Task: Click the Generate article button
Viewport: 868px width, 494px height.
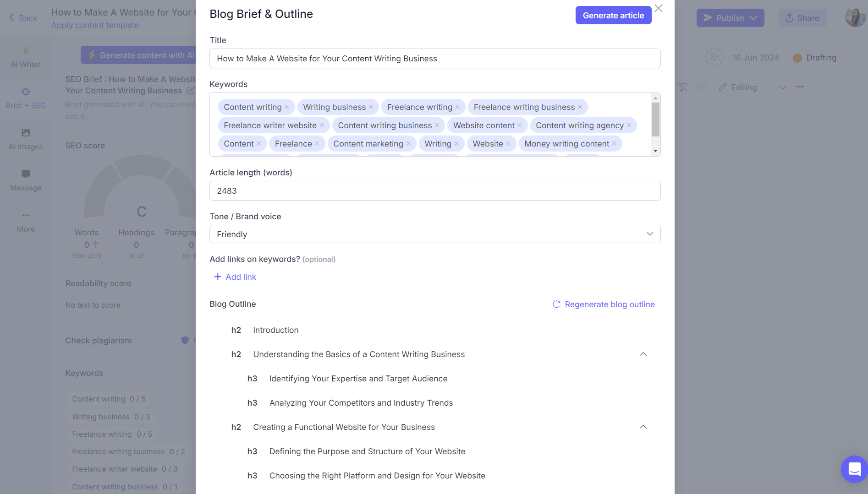Action: (613, 15)
